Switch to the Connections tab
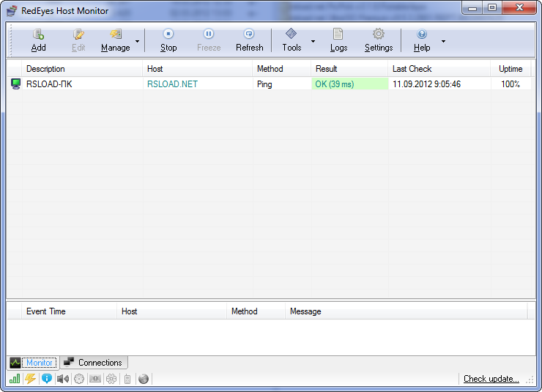 (x=93, y=363)
